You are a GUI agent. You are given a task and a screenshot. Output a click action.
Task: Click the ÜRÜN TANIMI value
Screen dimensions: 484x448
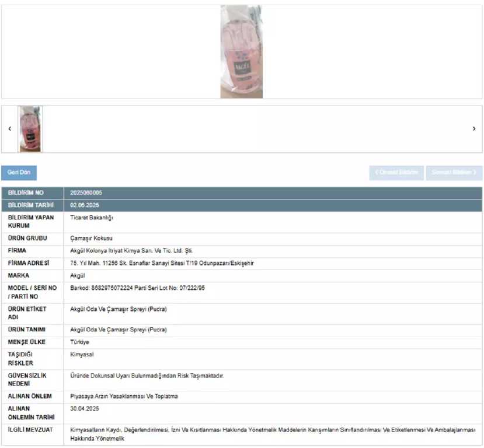tap(119, 330)
